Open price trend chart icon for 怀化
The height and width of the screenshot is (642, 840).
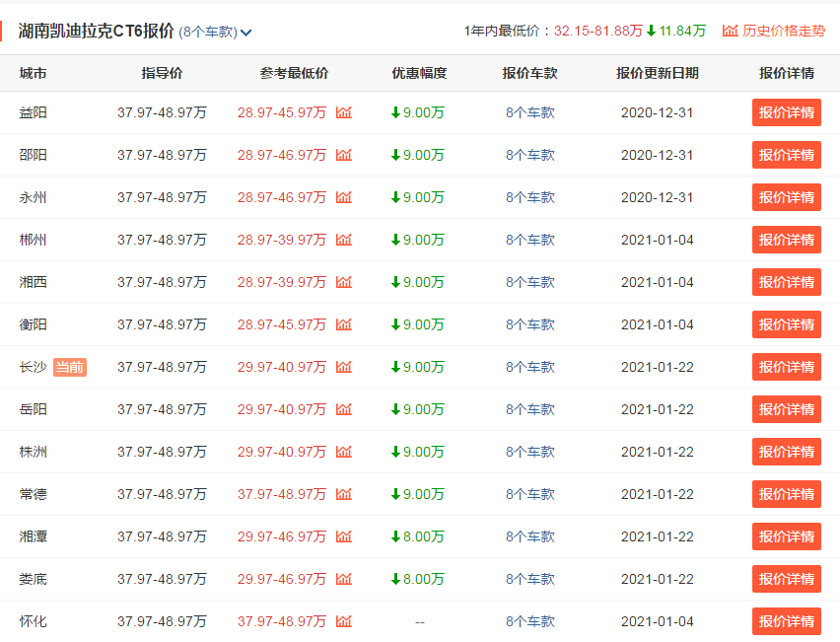pyautogui.click(x=344, y=621)
